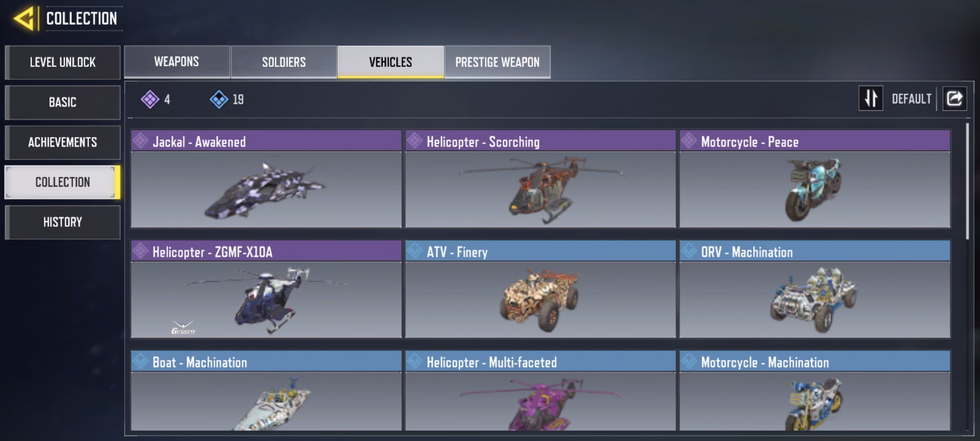The image size is (980, 441).
Task: Click the vehicle list vertical scrollbar
Action: (x=967, y=181)
